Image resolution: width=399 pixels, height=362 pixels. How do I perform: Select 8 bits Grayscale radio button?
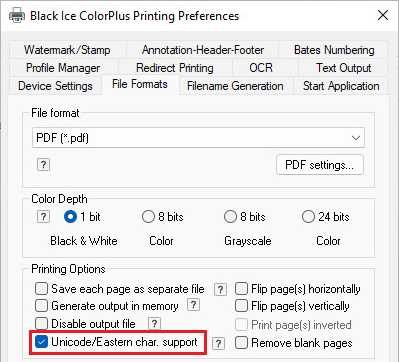[x=230, y=217]
